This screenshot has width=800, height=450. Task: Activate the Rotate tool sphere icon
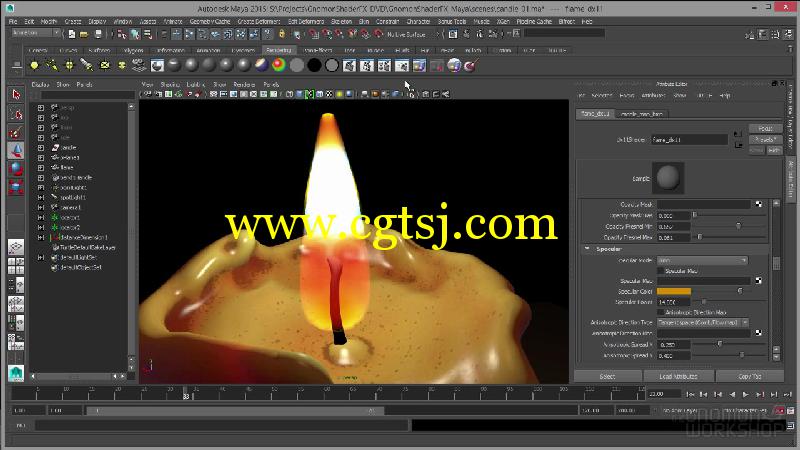(x=16, y=169)
